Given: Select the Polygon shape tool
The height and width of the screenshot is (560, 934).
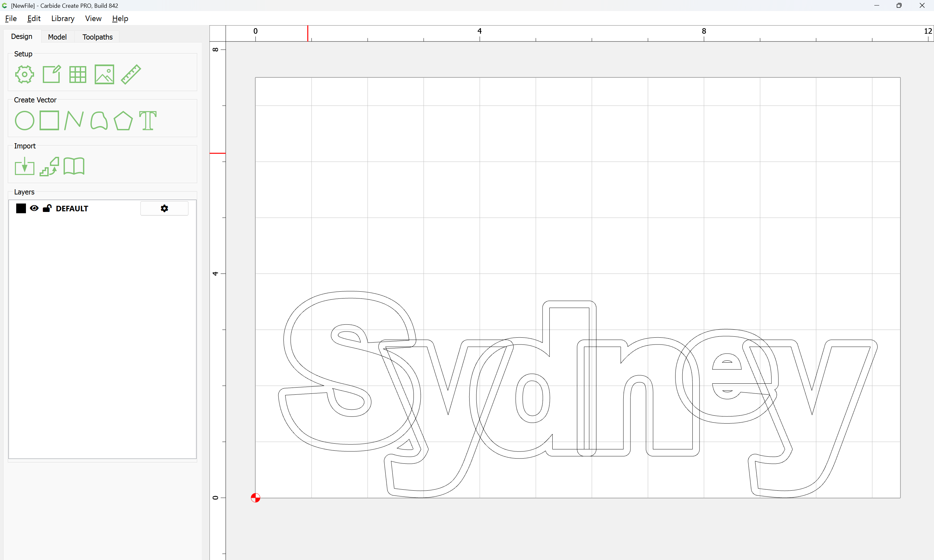Looking at the screenshot, I should point(123,121).
